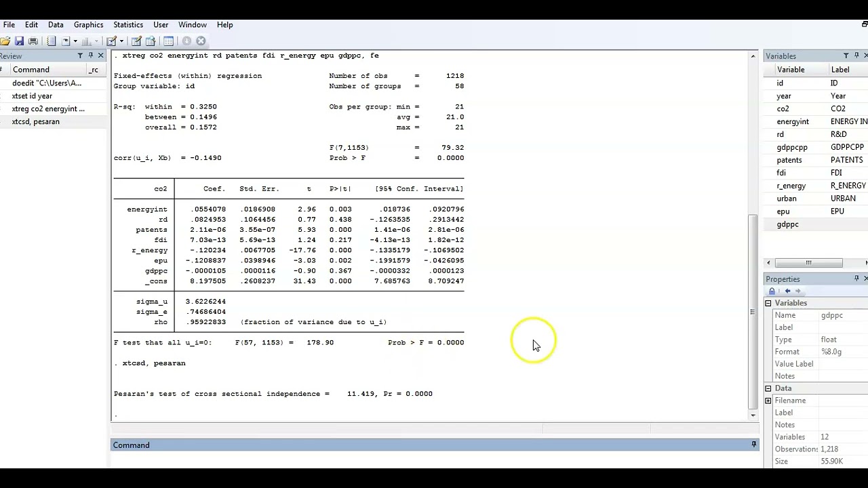Open the Data menu
This screenshot has width=868, height=488.
56,24
